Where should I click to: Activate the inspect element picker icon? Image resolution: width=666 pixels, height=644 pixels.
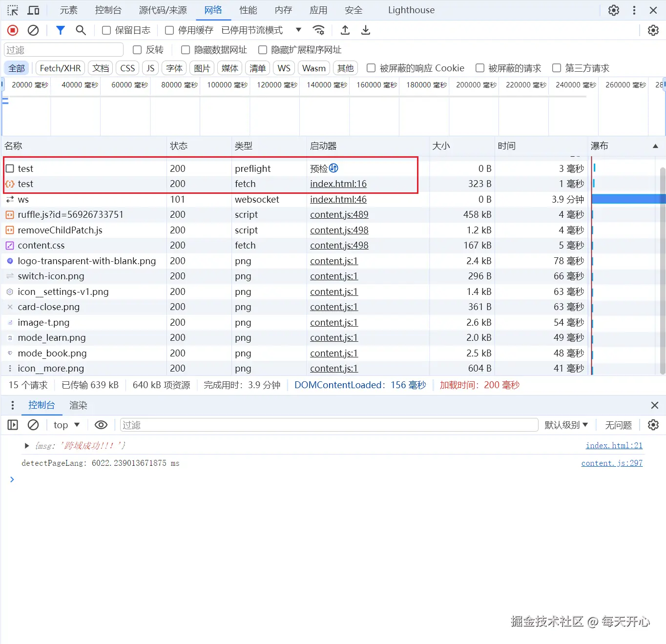13,10
